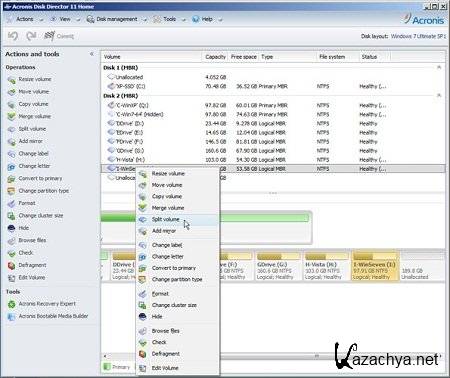Expand the View menu dropdown arrow
Viewport: 450px width, 378px height.
pos(78,20)
